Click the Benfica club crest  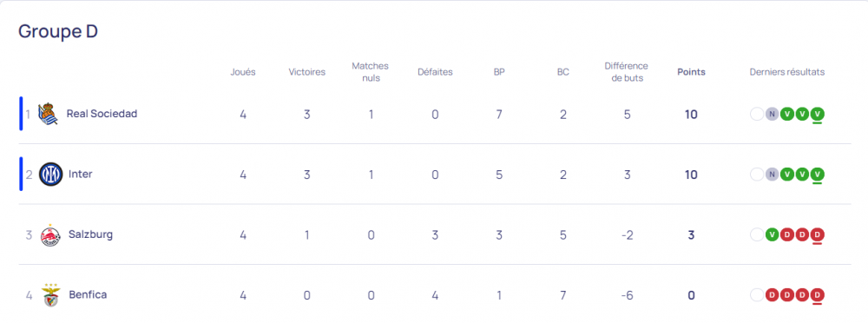point(50,295)
